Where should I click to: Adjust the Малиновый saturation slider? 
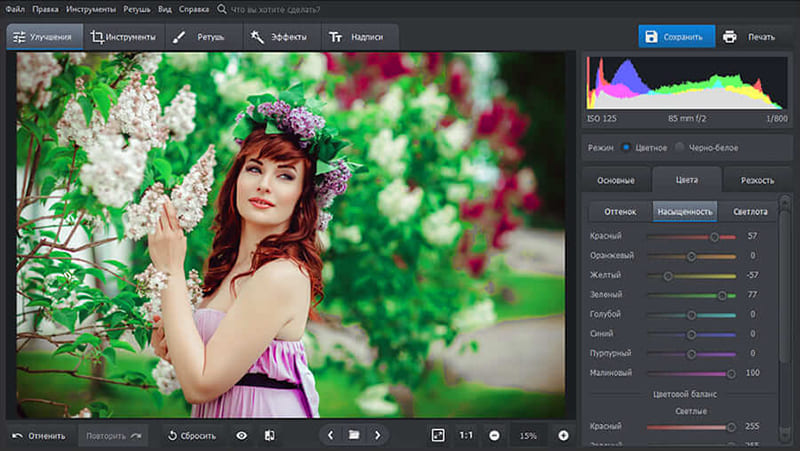coord(691,374)
